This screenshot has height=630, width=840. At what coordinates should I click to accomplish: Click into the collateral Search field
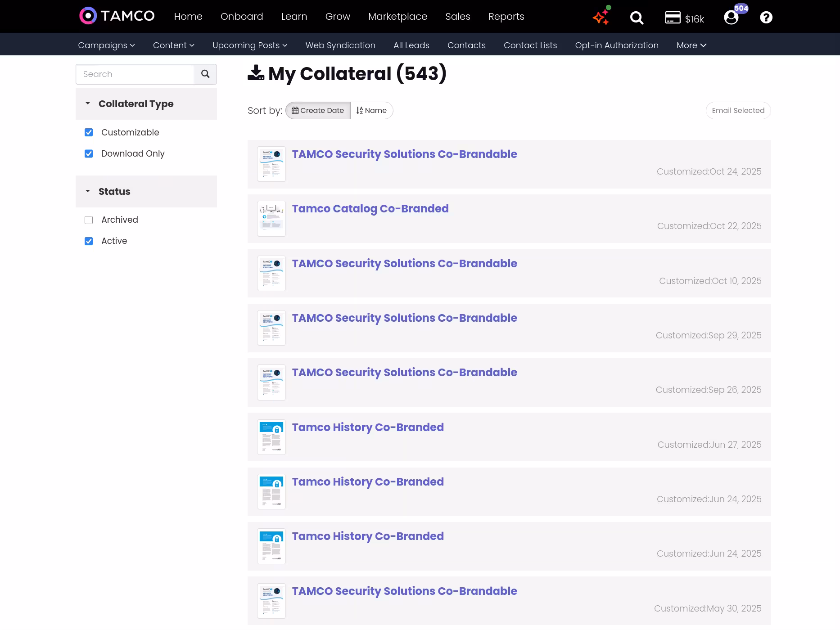[135, 74]
